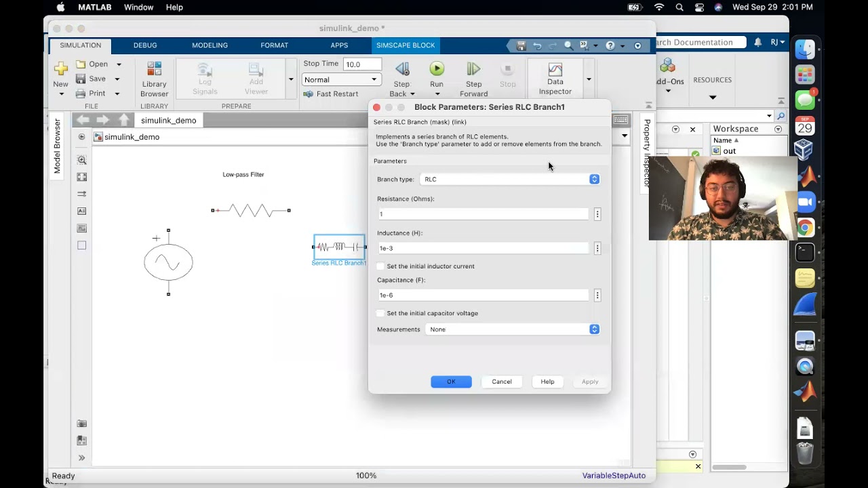Select the AC voltage source block
868x488 pixels.
[168, 262]
